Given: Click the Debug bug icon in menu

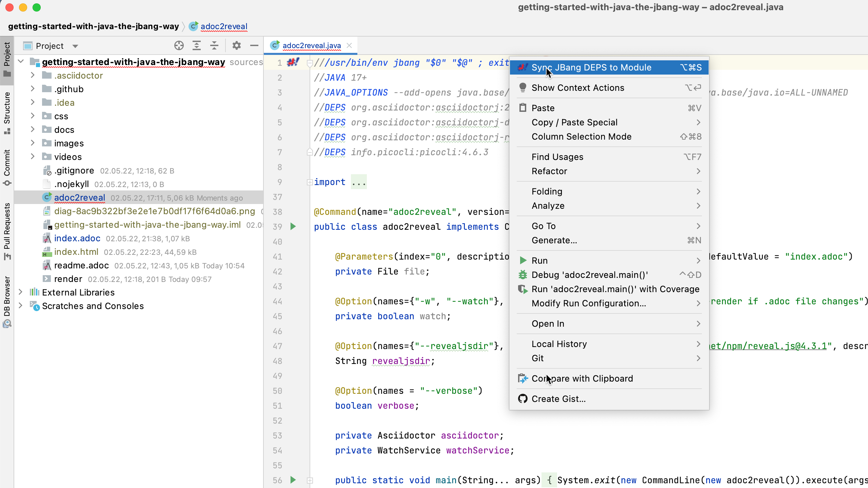Looking at the screenshot, I should pyautogui.click(x=523, y=274).
